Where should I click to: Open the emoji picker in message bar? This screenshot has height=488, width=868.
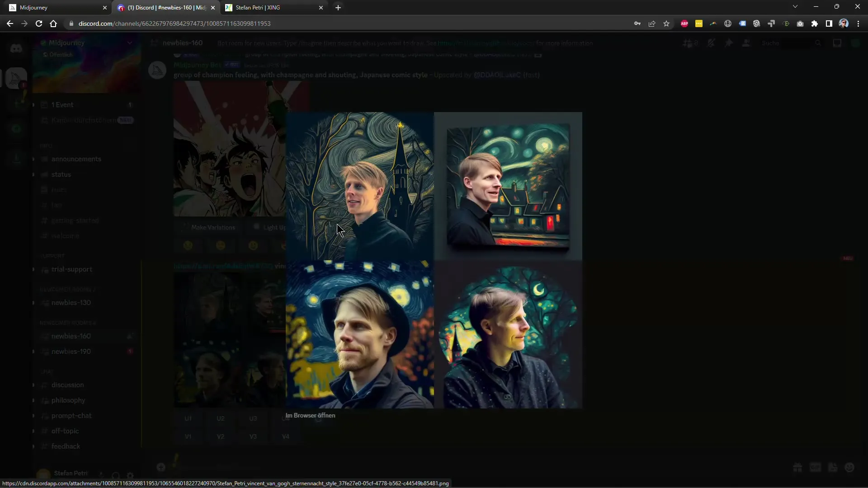(850, 468)
